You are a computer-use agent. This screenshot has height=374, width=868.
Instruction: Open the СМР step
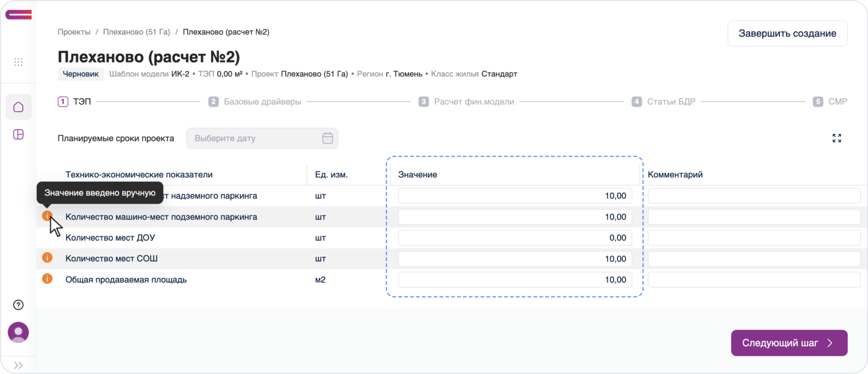click(830, 102)
